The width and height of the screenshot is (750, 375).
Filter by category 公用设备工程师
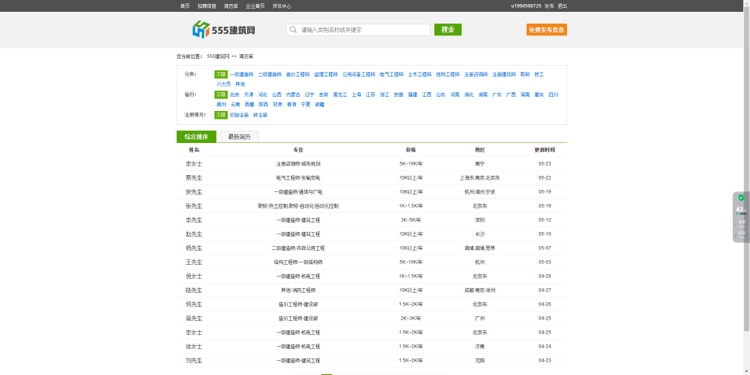click(x=359, y=75)
